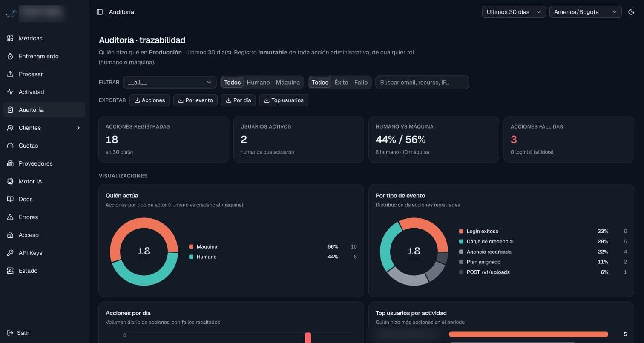Select the Éxito result filter
The image size is (644, 343).
[x=341, y=83]
